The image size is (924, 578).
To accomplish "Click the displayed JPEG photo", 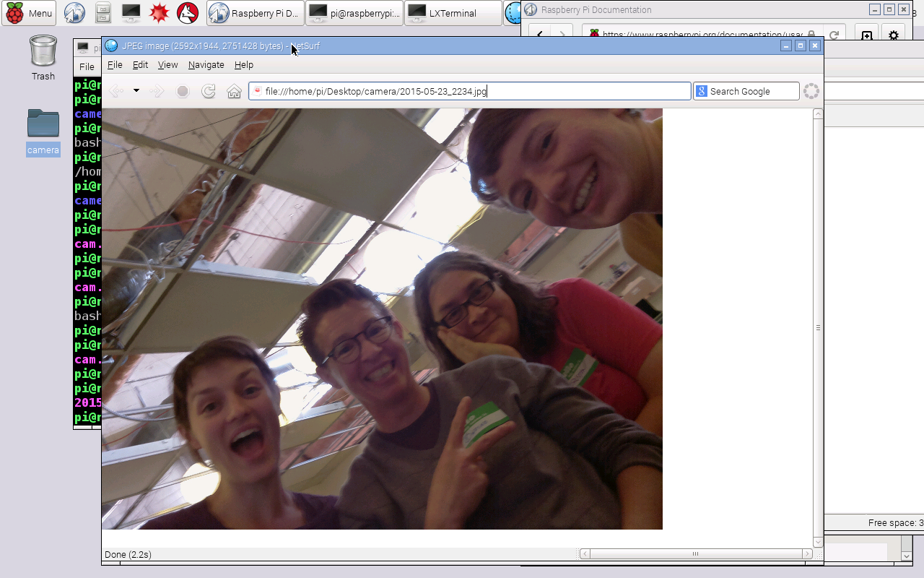I will 382,319.
